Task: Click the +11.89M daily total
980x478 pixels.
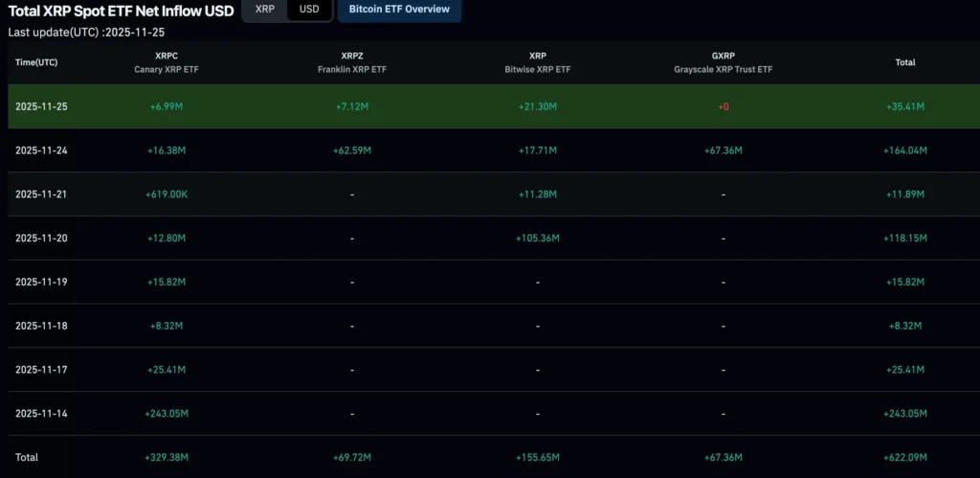Action: click(x=905, y=194)
